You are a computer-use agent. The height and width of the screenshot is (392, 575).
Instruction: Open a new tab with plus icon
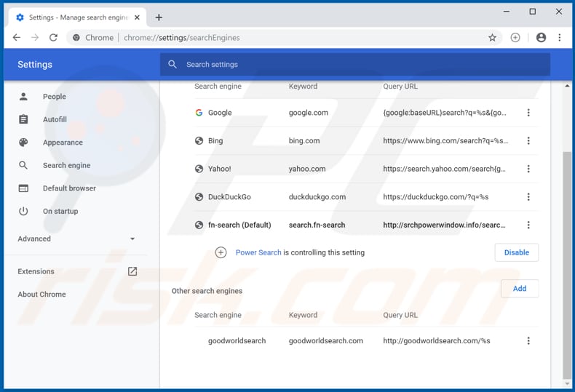159,17
